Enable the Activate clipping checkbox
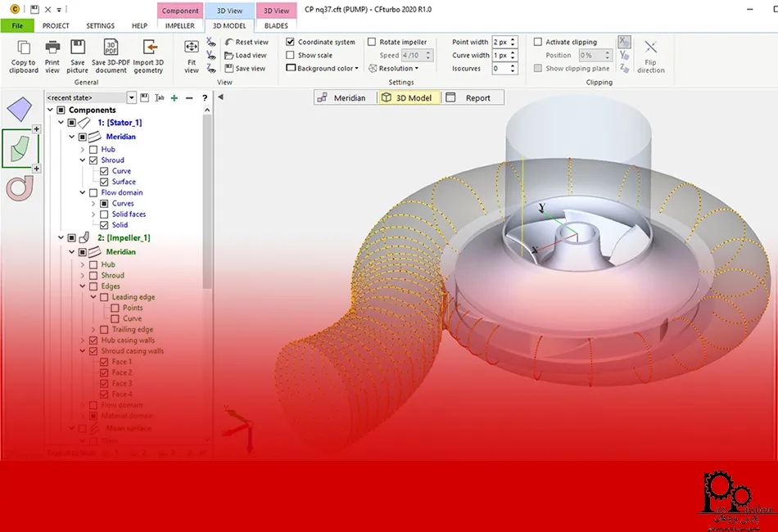778x532 pixels. 538,42
